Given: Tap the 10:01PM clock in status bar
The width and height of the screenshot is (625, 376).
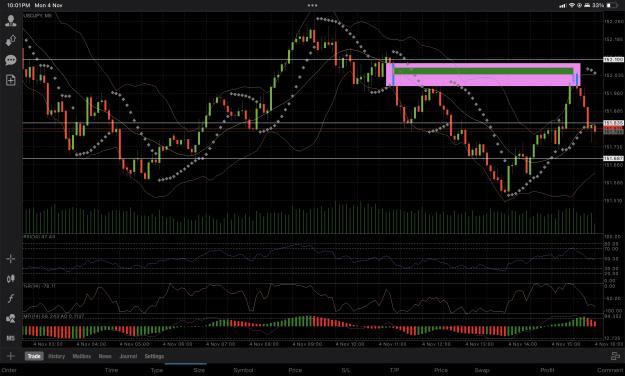Looking at the screenshot, I should click(18, 5).
